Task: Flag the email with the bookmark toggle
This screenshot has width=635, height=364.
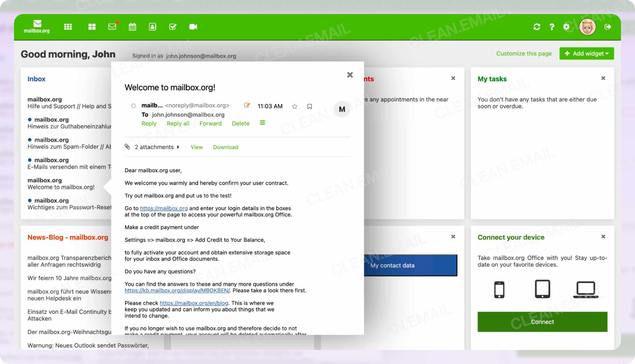Action: click(x=309, y=106)
